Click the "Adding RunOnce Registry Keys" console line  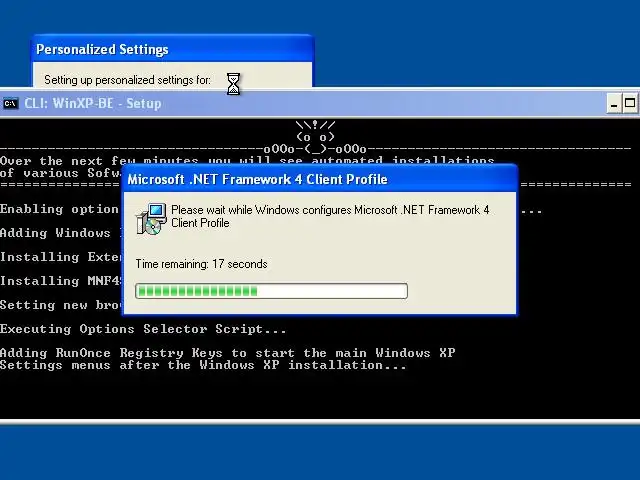tap(228, 353)
